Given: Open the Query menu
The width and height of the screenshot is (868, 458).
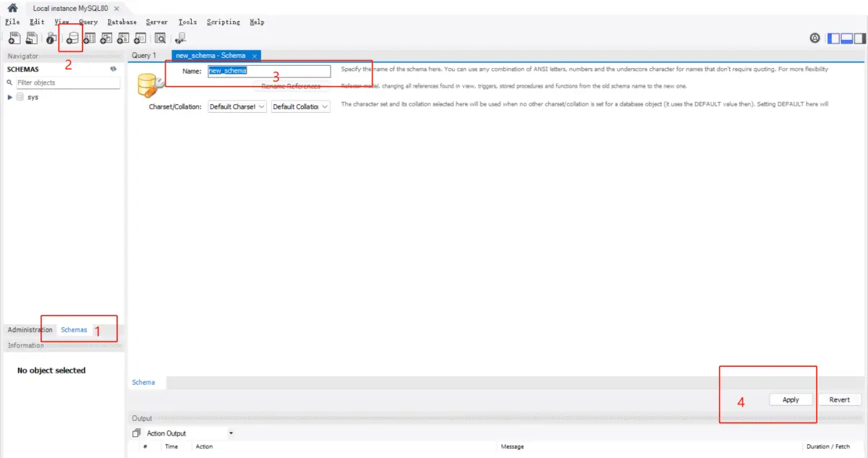Looking at the screenshot, I should (88, 22).
